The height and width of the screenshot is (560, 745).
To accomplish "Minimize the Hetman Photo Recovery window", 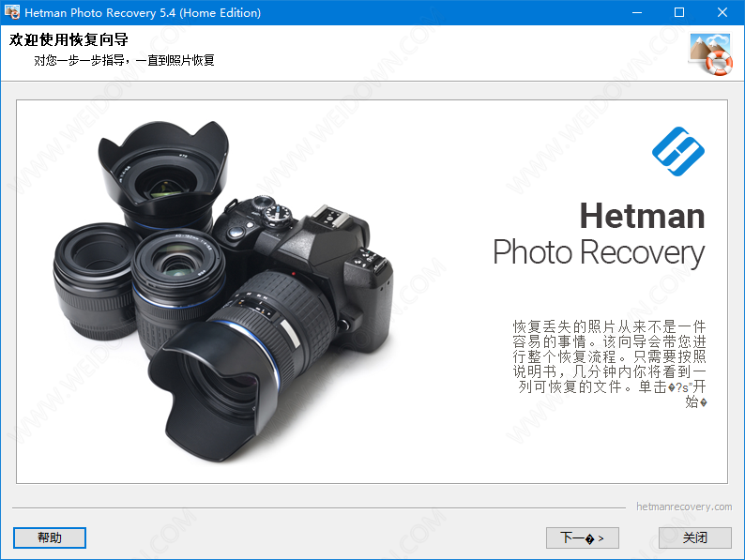I will (x=637, y=12).
